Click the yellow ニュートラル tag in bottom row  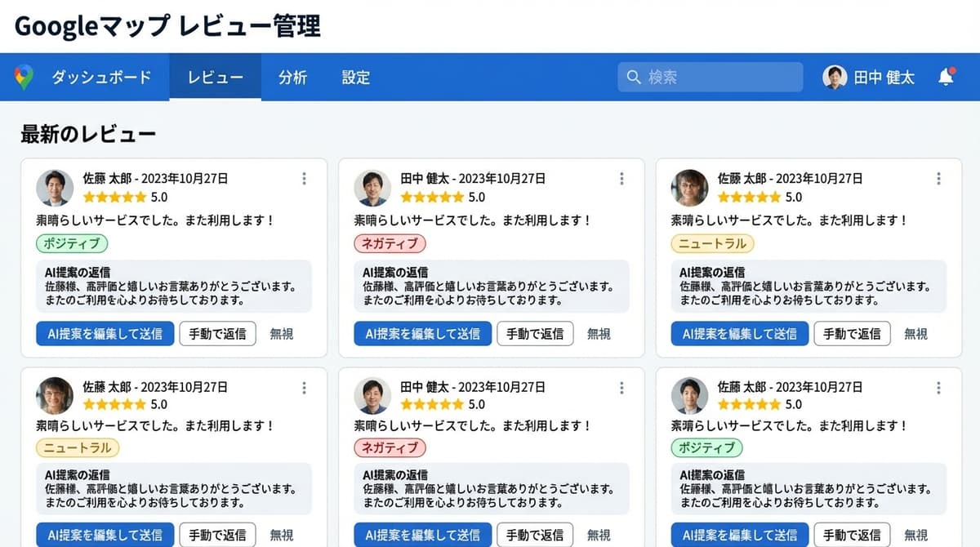tap(78, 447)
